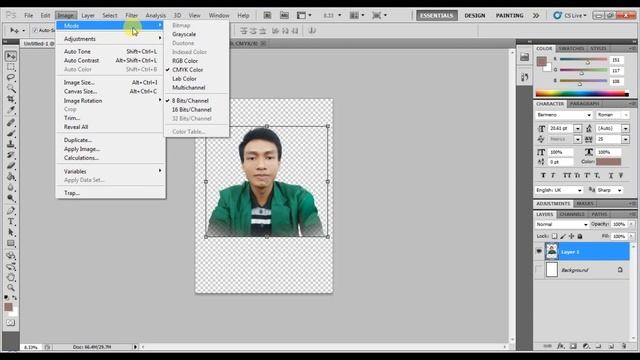Delete layer trash icon

click(624, 346)
